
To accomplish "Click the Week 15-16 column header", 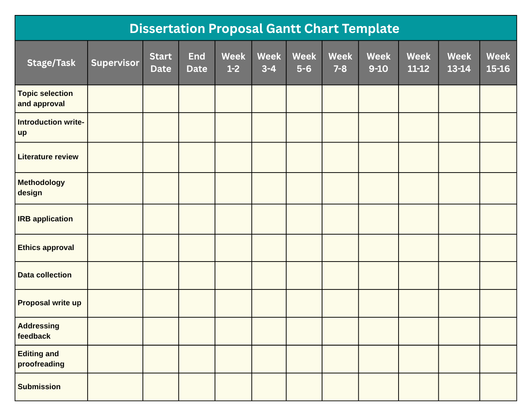I will pyautogui.click(x=498, y=63).
